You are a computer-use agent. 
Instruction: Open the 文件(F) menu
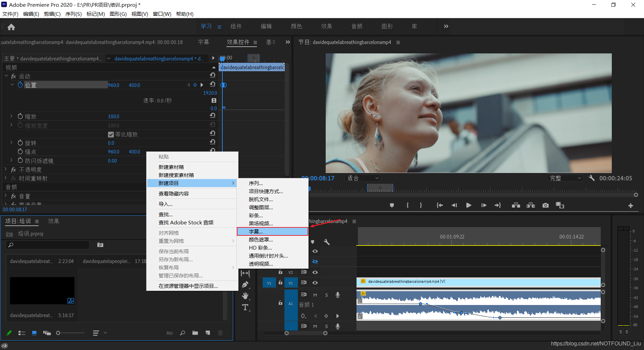tap(10, 14)
